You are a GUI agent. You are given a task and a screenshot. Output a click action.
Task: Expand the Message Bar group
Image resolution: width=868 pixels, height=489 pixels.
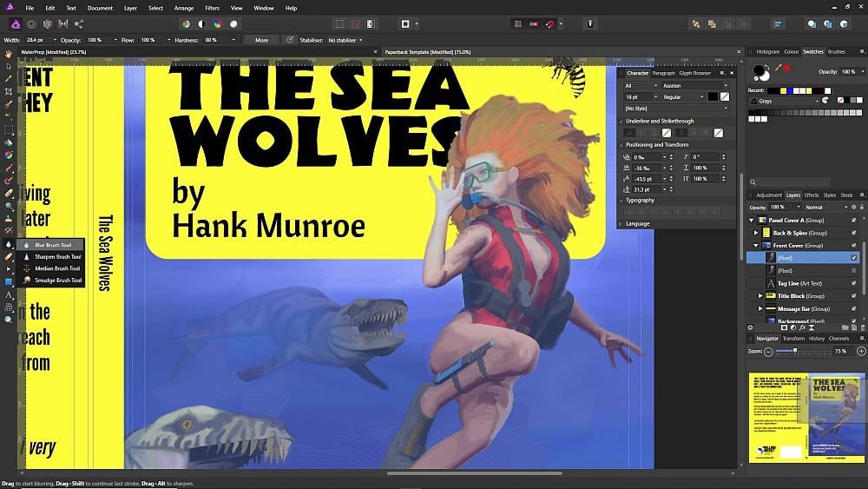point(760,308)
